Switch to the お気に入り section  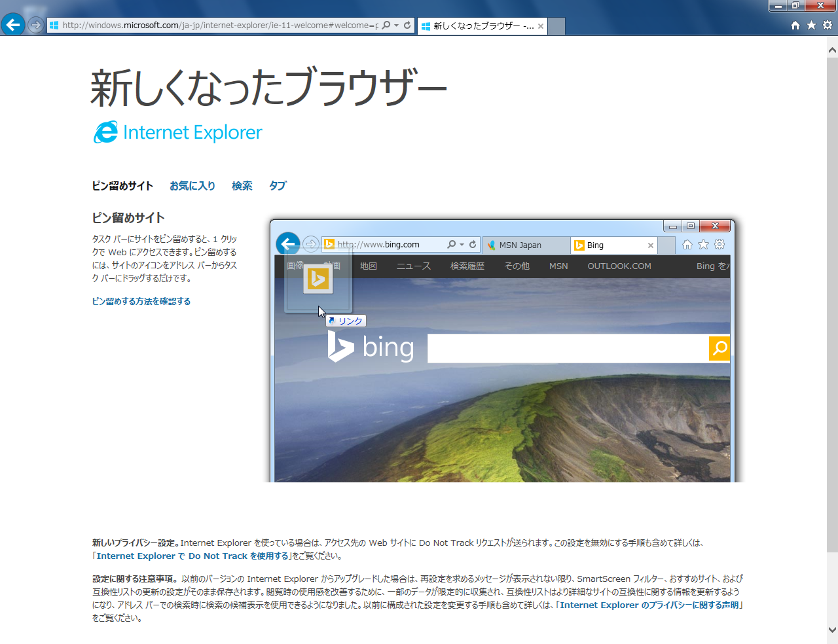(x=192, y=186)
